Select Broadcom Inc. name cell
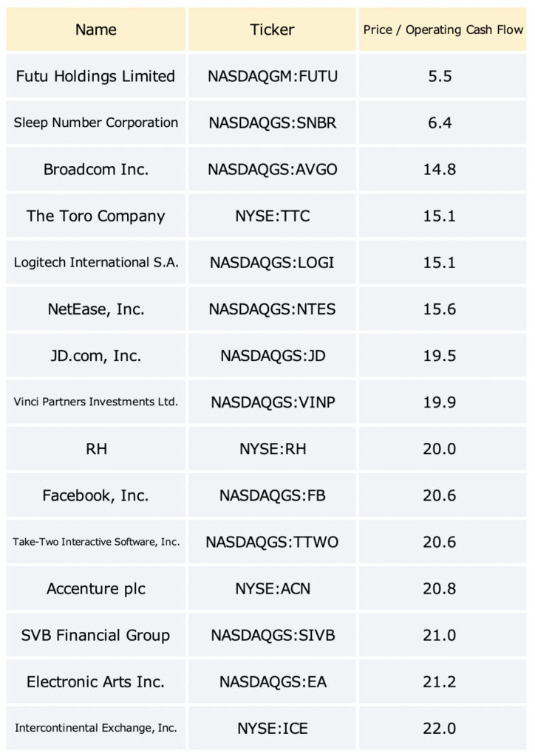The height and width of the screenshot is (756, 535). [95, 169]
